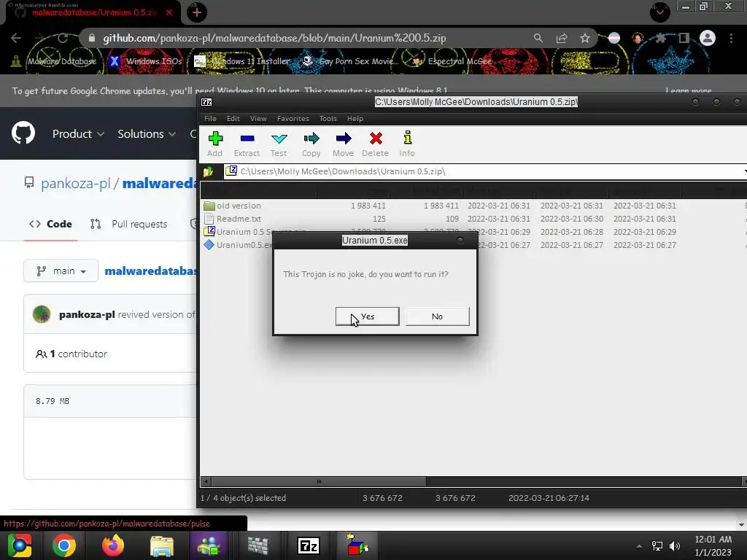Open the View menu in 7-Zip
This screenshot has height=560, width=747.
click(x=258, y=119)
